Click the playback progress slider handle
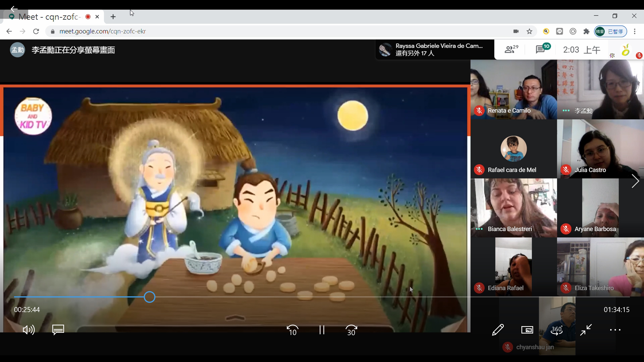The image size is (644, 362). click(x=149, y=297)
